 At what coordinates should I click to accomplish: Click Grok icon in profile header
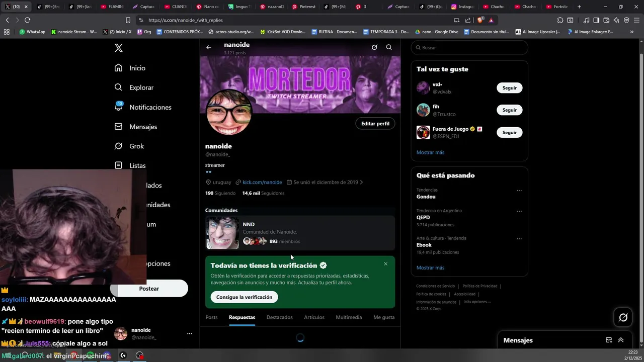[x=374, y=47]
